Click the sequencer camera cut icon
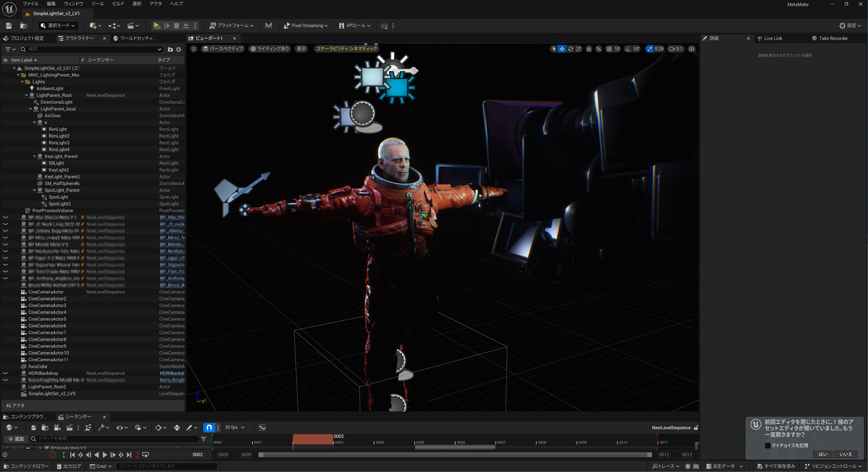The width and height of the screenshot is (868, 472). pyautogui.click(x=57, y=427)
